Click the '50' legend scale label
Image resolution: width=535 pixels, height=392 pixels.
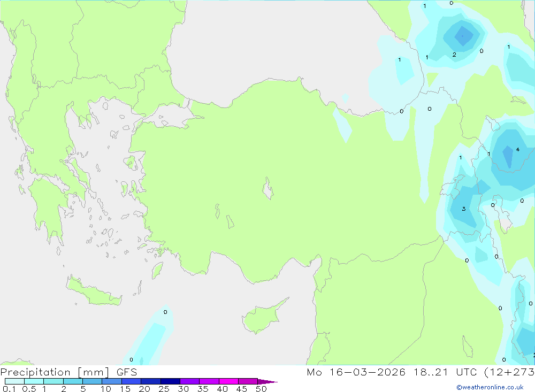tap(262, 389)
